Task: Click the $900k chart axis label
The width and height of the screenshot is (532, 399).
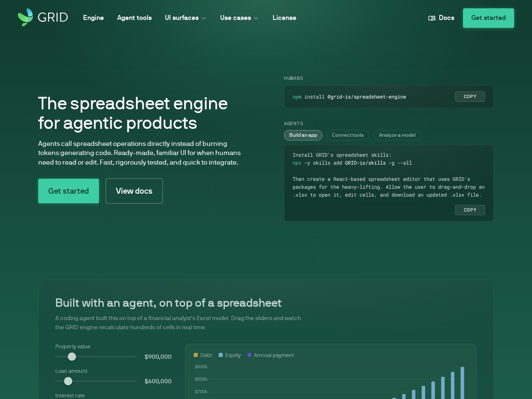Action: click(201, 367)
